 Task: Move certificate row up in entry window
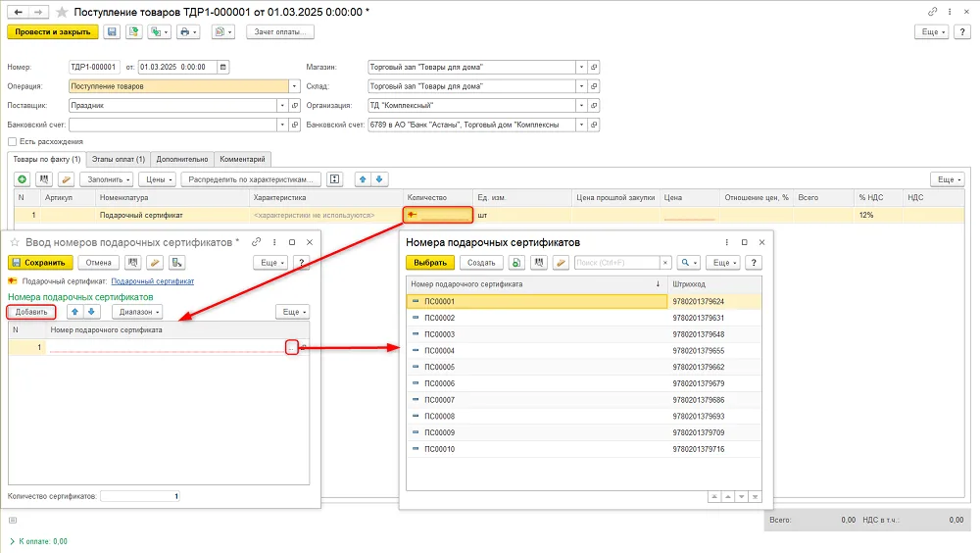click(75, 312)
